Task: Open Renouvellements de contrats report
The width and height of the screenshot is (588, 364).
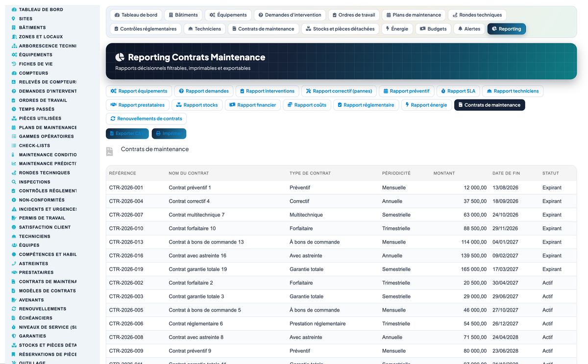Action: 146,119
